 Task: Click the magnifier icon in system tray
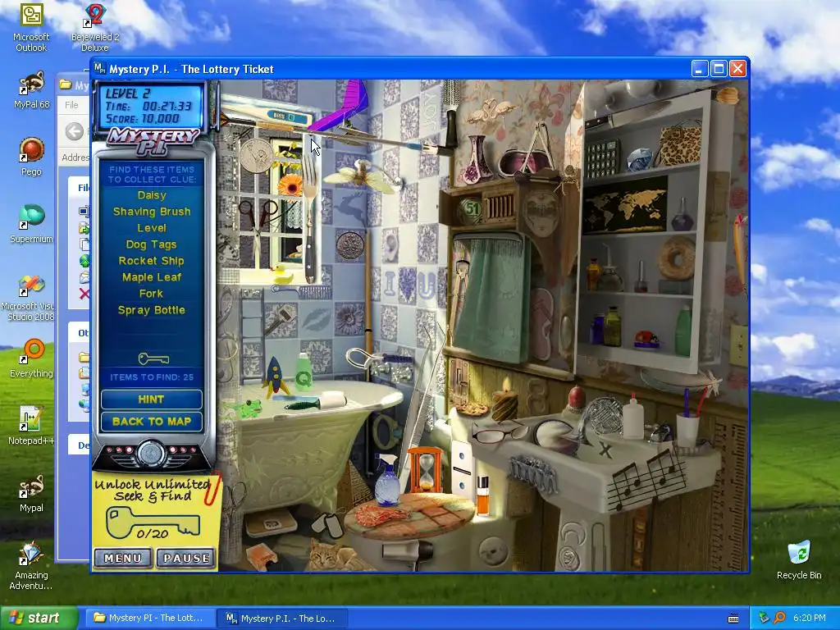tap(780, 618)
